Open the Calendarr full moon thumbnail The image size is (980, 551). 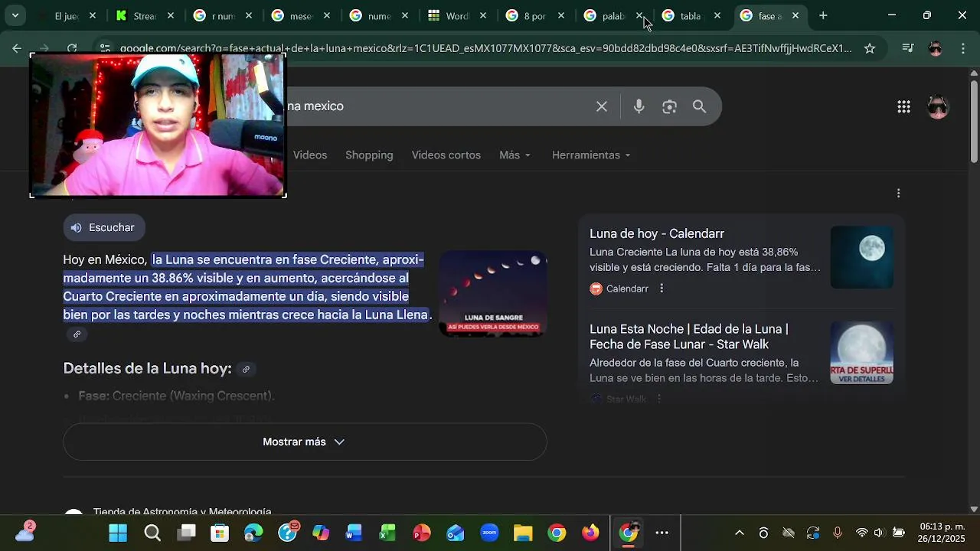coord(862,257)
